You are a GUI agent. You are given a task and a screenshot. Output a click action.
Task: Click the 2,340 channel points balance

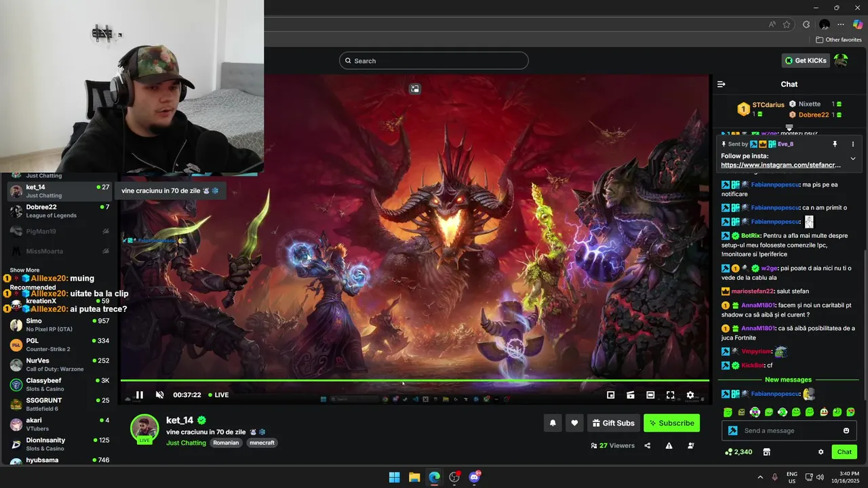(x=738, y=452)
